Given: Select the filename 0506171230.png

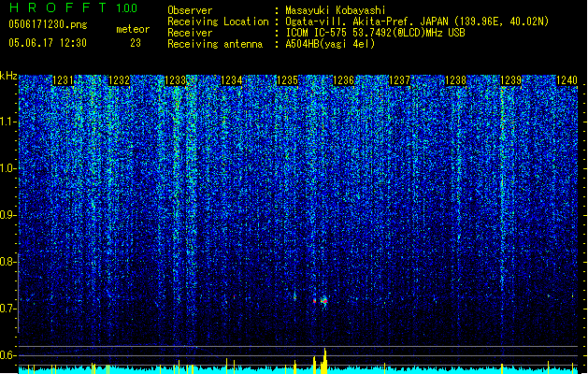Looking at the screenshot, I should pyautogui.click(x=48, y=24).
